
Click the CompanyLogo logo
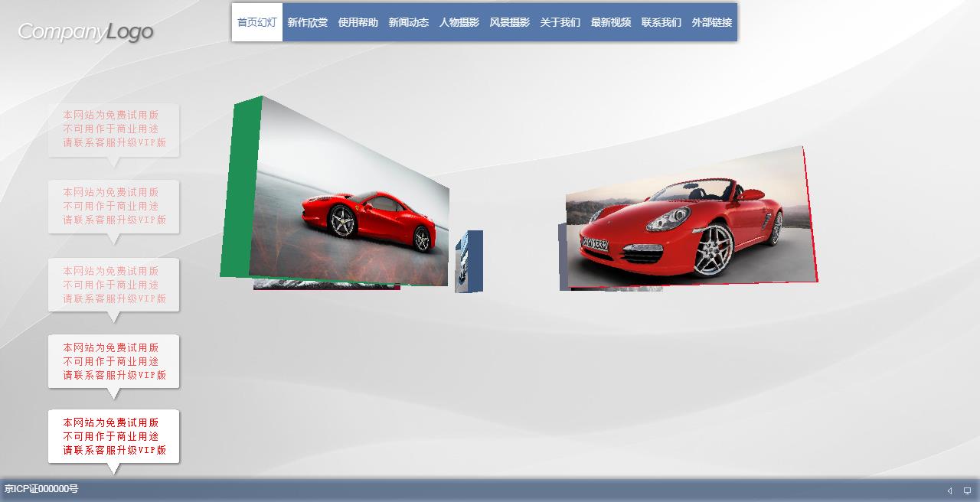(x=85, y=31)
